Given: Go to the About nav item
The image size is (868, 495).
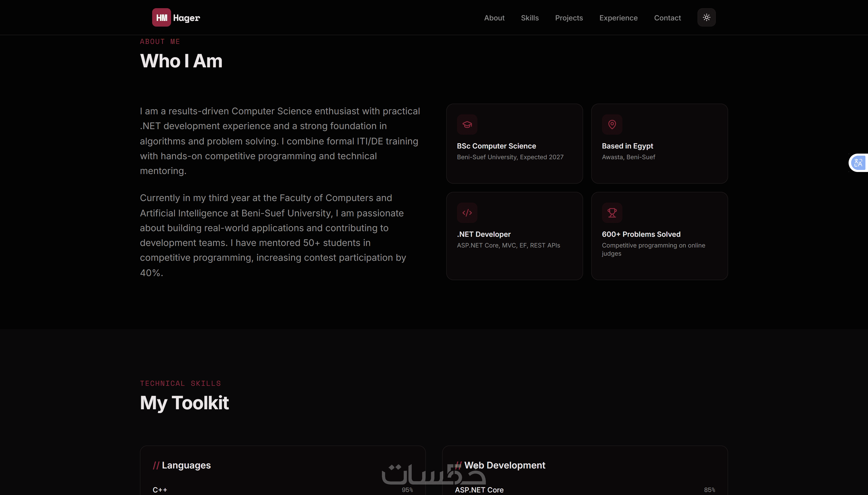Looking at the screenshot, I should coord(494,18).
